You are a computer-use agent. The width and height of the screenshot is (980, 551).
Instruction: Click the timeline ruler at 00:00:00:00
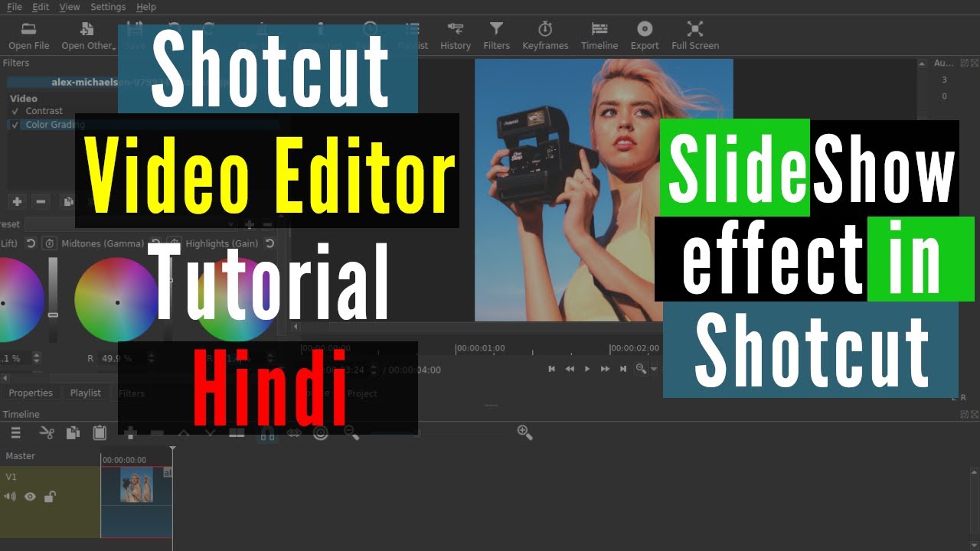tap(124, 460)
